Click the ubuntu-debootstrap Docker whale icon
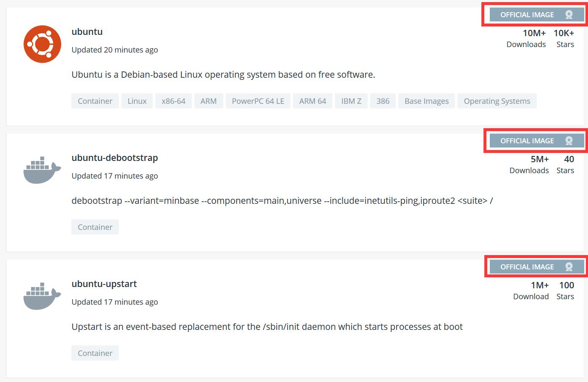 tap(42, 170)
